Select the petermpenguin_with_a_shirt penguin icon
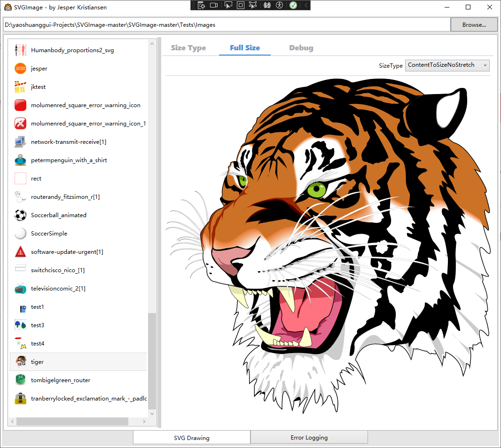 [20, 160]
